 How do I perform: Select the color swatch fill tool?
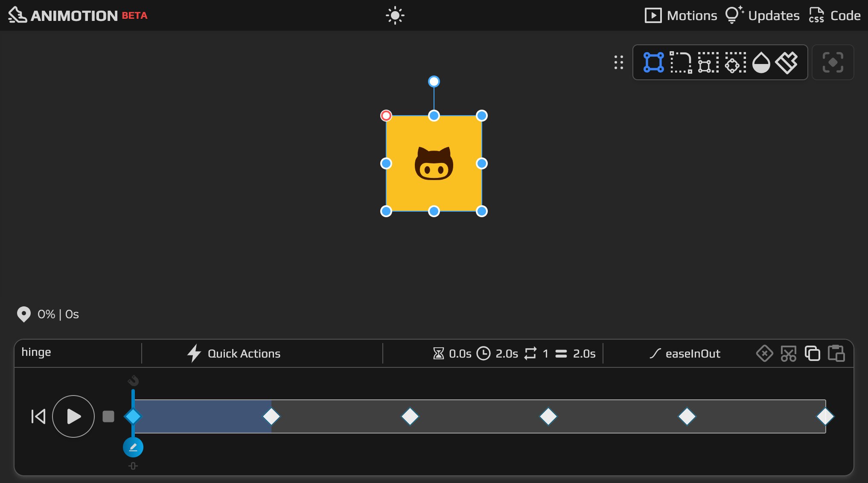787,63
